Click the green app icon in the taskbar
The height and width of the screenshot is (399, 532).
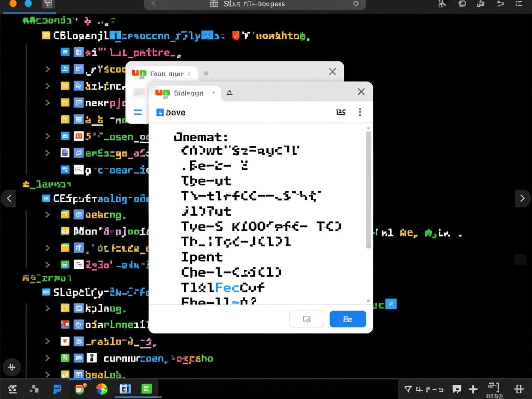pyautogui.click(x=146, y=389)
